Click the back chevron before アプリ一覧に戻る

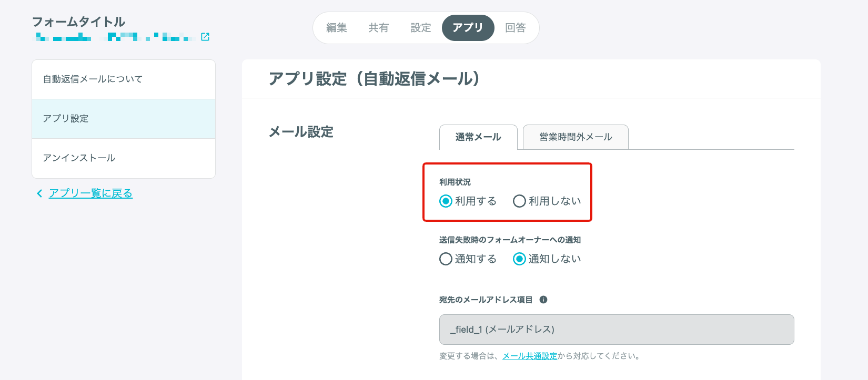(39, 193)
